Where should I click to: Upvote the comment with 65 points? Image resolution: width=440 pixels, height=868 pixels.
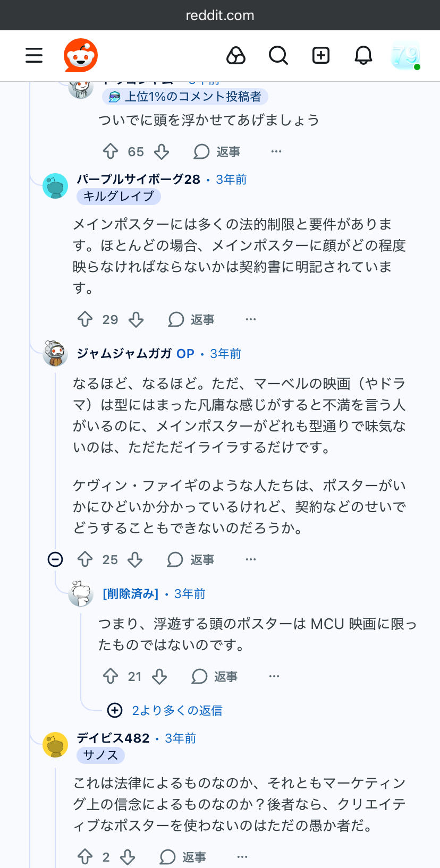point(111,152)
